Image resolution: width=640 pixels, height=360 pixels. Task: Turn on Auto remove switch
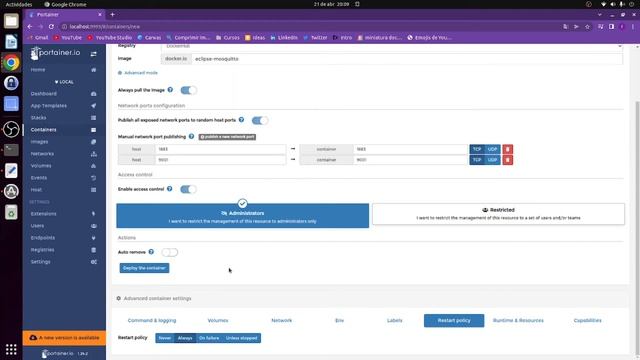pos(169,252)
